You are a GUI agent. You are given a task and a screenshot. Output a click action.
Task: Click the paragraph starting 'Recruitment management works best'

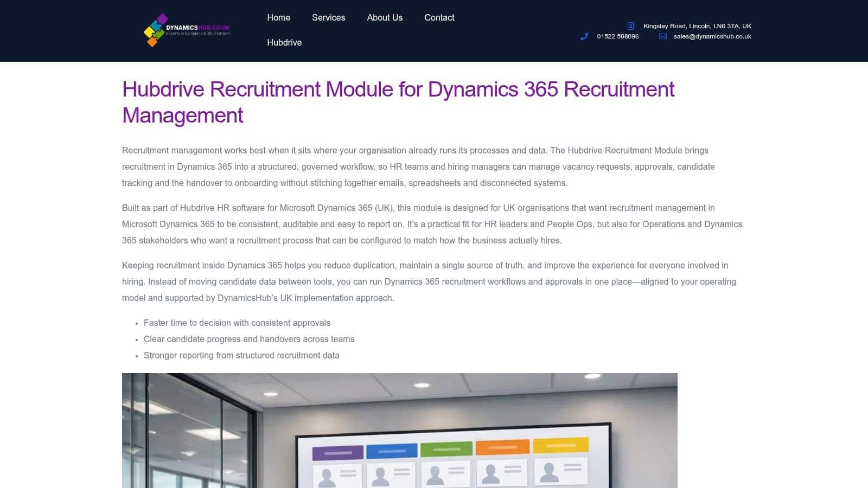coord(418,166)
